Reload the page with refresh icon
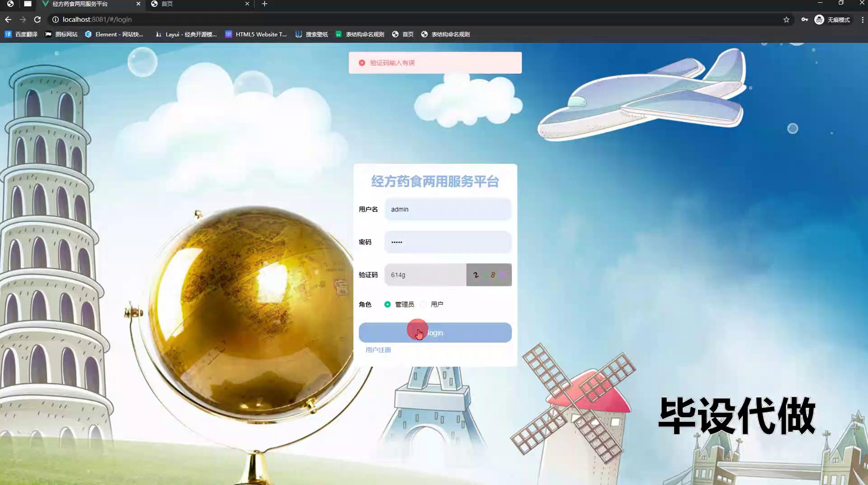The image size is (868, 485). click(x=38, y=19)
